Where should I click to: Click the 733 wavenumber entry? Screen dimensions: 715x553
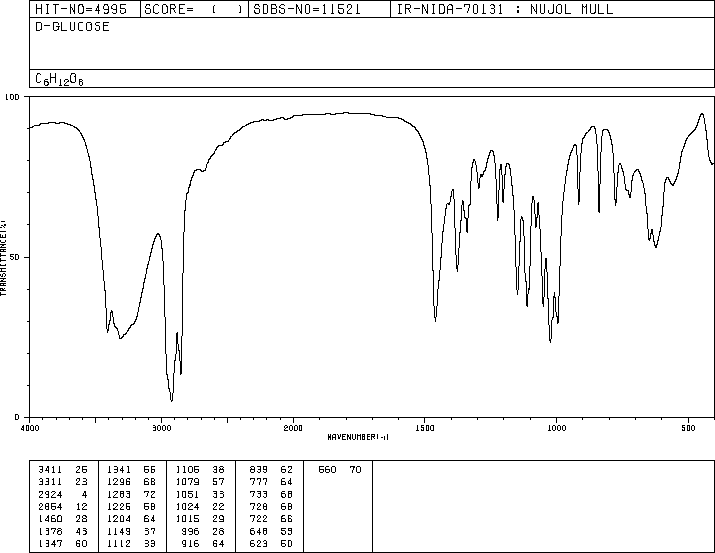(x=259, y=494)
